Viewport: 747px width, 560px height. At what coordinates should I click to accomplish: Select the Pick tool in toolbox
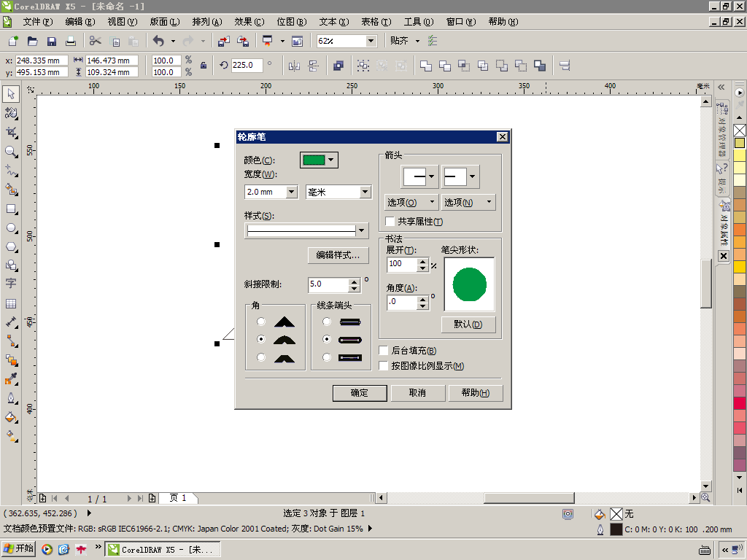click(11, 94)
